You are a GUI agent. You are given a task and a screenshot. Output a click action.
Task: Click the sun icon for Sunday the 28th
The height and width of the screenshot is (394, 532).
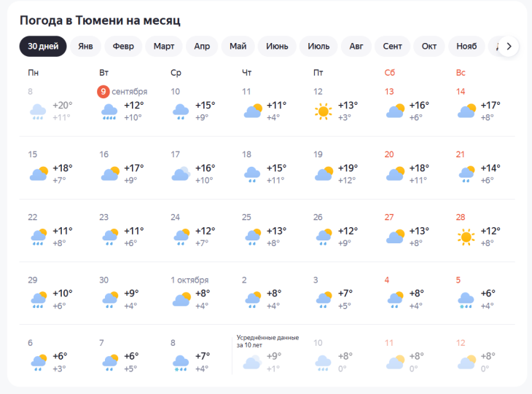tap(466, 237)
